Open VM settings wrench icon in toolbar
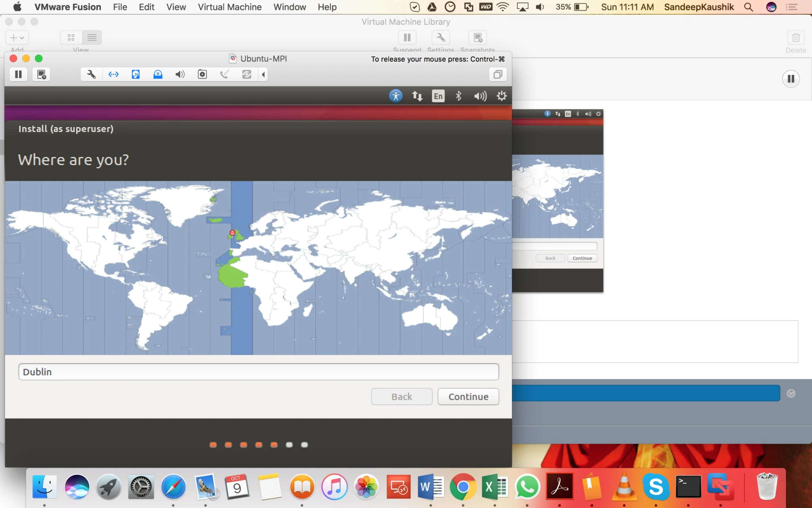 pyautogui.click(x=91, y=74)
